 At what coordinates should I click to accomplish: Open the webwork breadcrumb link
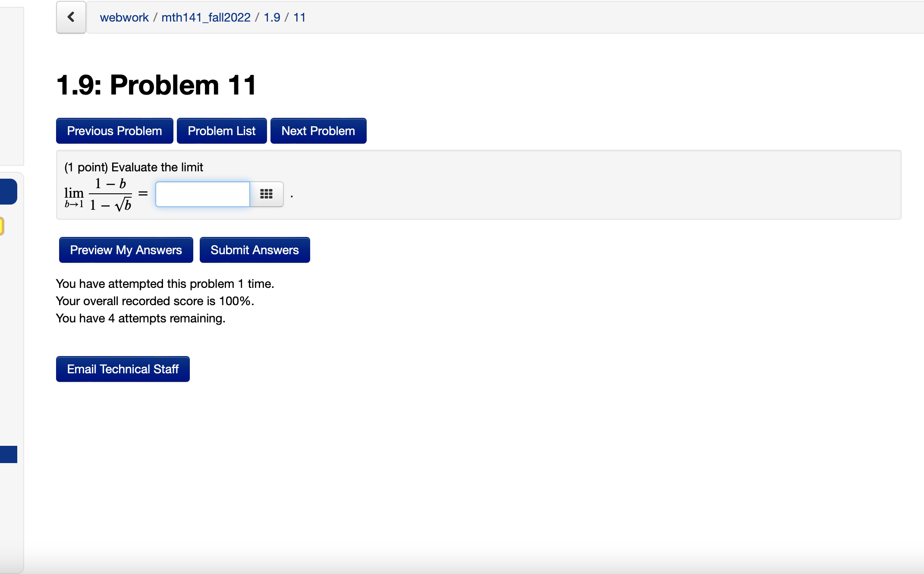pyautogui.click(x=124, y=17)
